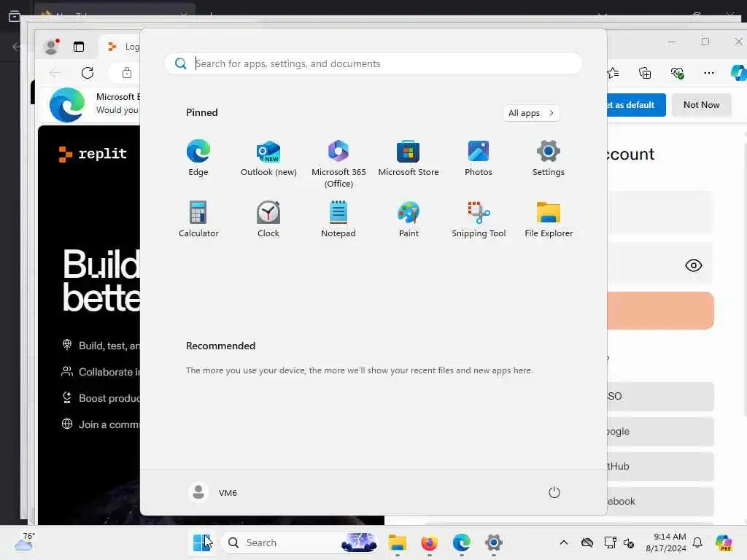Click the taskbar Search box
This screenshot has width=747, height=560.
click(300, 542)
